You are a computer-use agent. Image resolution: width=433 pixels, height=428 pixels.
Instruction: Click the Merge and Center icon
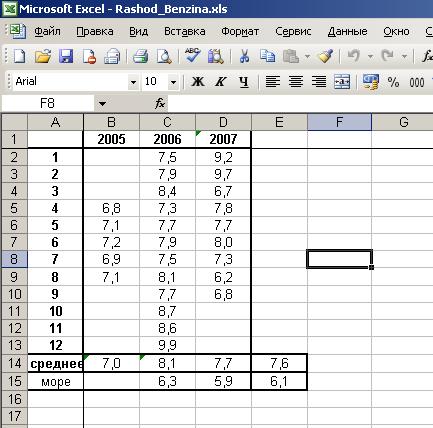[342, 82]
